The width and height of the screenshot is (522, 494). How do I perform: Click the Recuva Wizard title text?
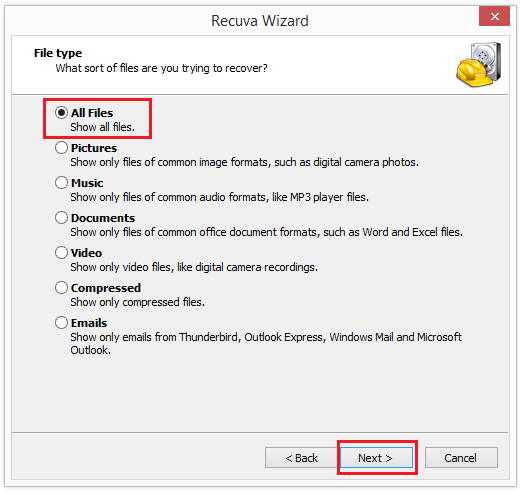[260, 21]
